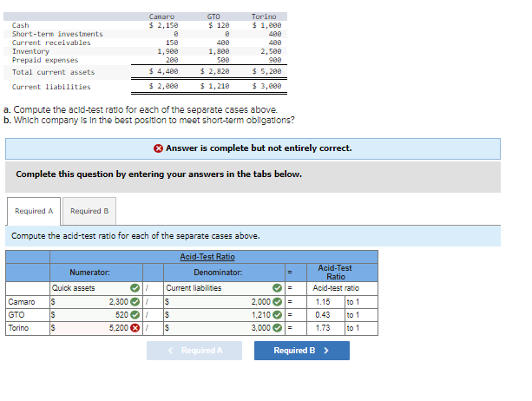
Task: Click the green check next to GTO 1,210
Action: (x=277, y=315)
